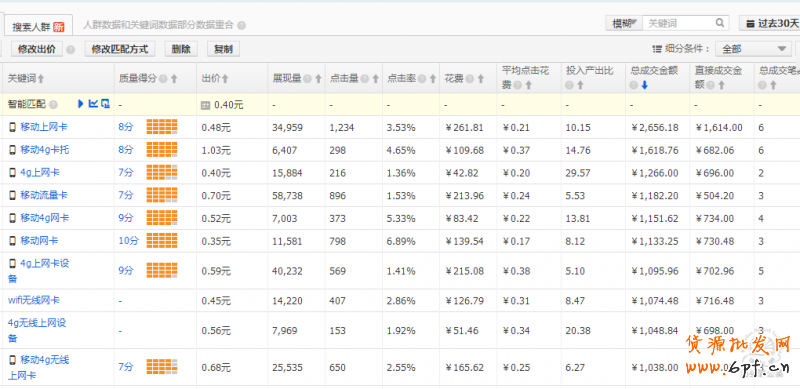The image size is (800, 389).
Task: Click the 复制 button
Action: (x=223, y=49)
